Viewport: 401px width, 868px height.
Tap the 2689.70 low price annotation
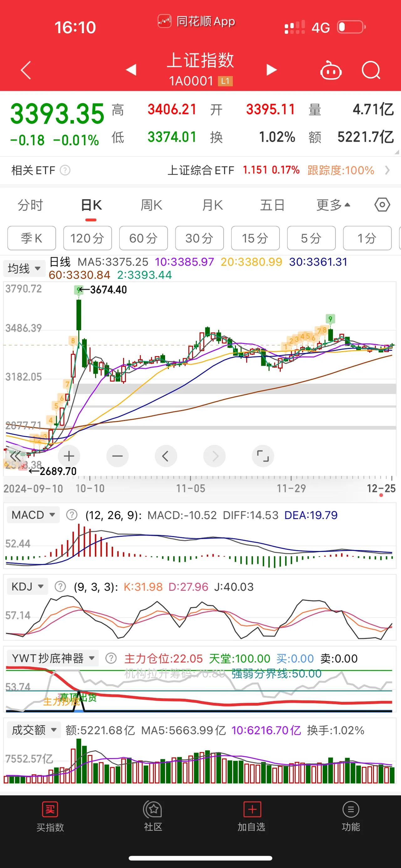(x=58, y=471)
